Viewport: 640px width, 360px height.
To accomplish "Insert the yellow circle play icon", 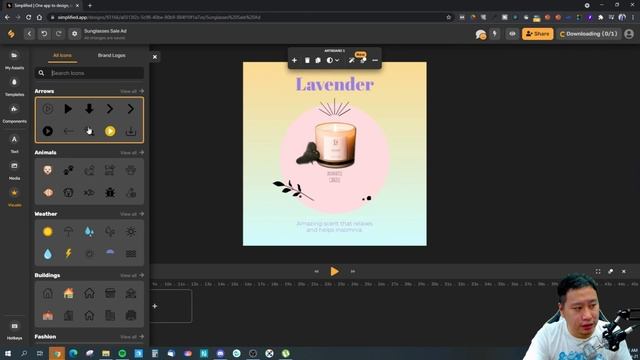I will [110, 131].
